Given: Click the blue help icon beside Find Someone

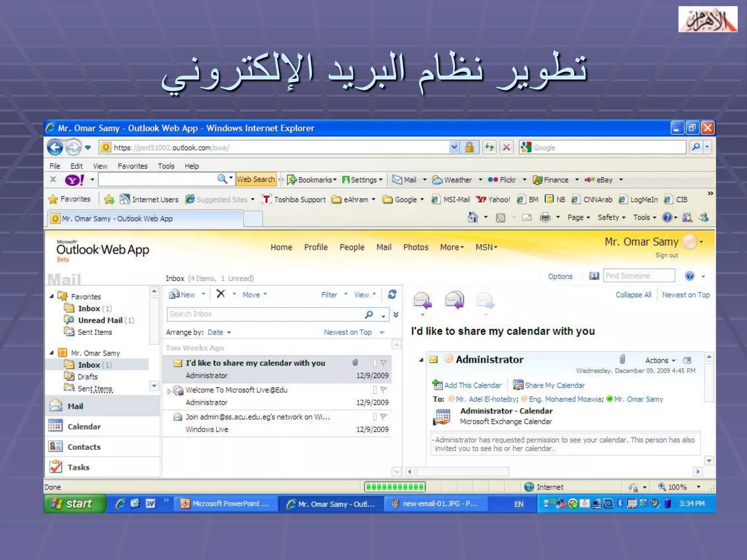Looking at the screenshot, I should (x=689, y=276).
